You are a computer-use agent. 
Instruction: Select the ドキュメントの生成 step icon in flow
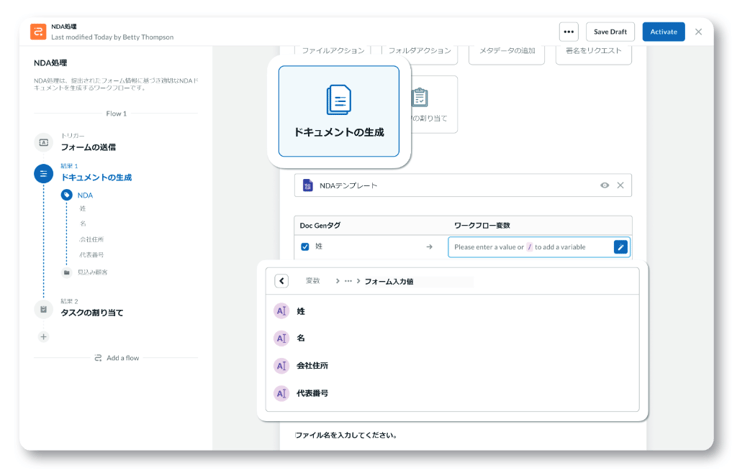[43, 174]
